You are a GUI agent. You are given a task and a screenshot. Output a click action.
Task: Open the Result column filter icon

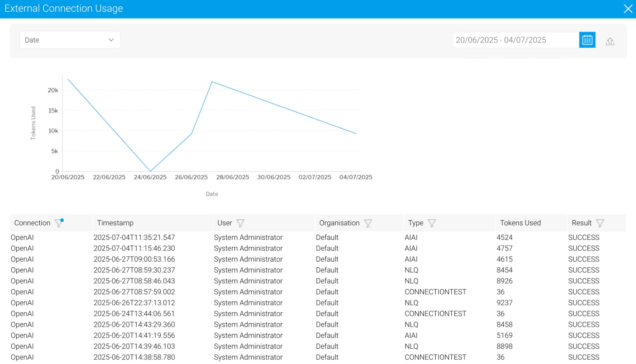pyautogui.click(x=600, y=223)
